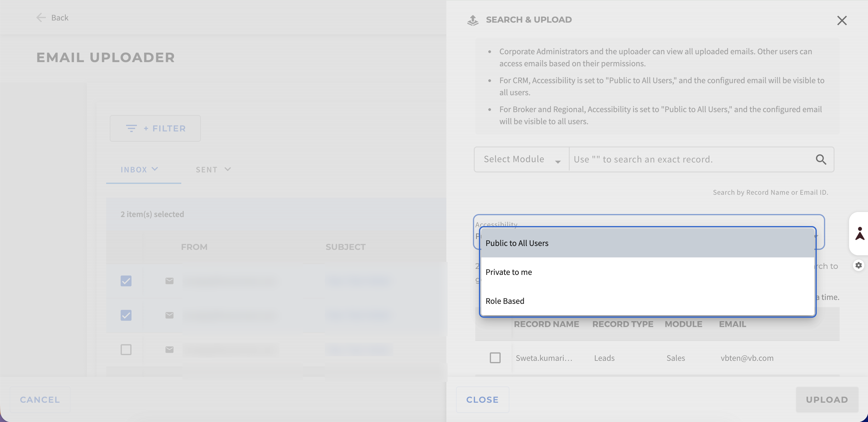The image size is (868, 422).
Task: Go Back using the arrow link
Action: pos(52,17)
